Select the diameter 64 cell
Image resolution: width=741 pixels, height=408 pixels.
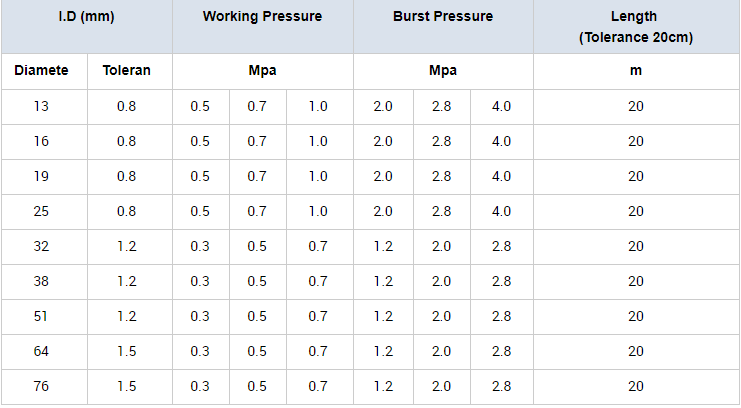41,352
